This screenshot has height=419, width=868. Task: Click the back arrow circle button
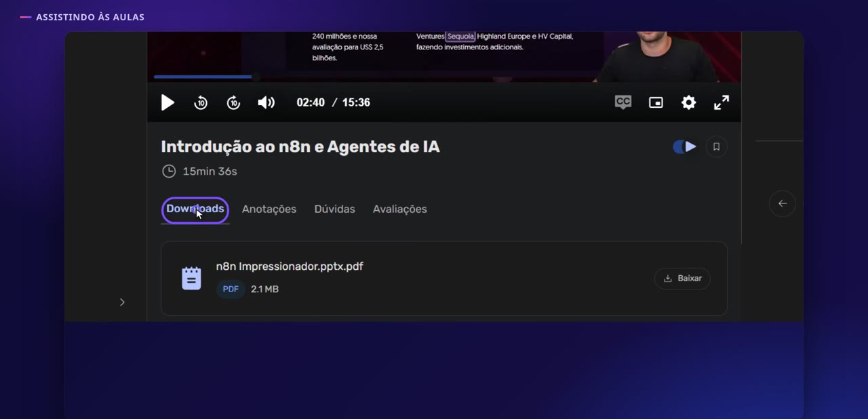(782, 203)
